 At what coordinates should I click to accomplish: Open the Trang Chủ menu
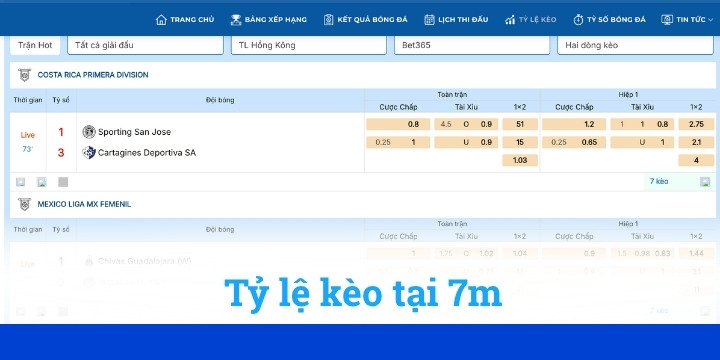[x=185, y=20]
